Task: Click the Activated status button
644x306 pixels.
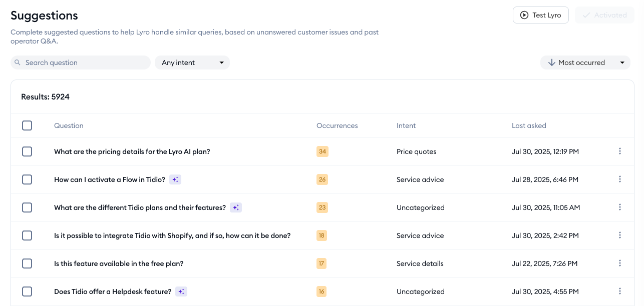Action: pos(604,15)
